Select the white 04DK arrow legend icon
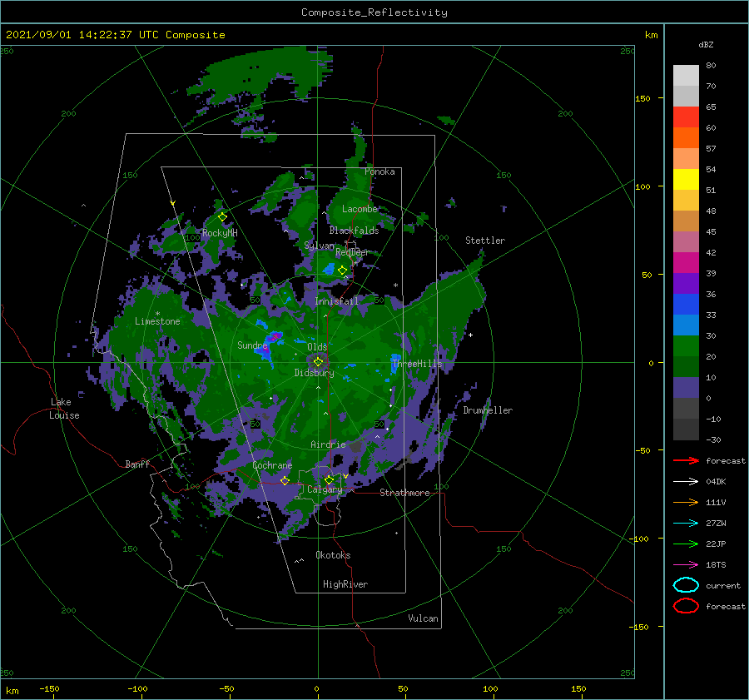749x700 pixels. [x=686, y=482]
